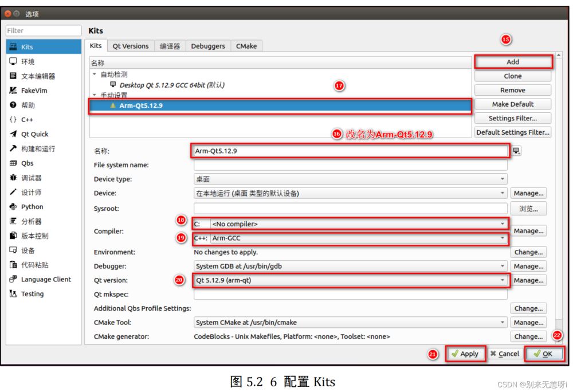Select the Testing category icon
The width and height of the screenshot is (573, 392).
click(x=13, y=294)
